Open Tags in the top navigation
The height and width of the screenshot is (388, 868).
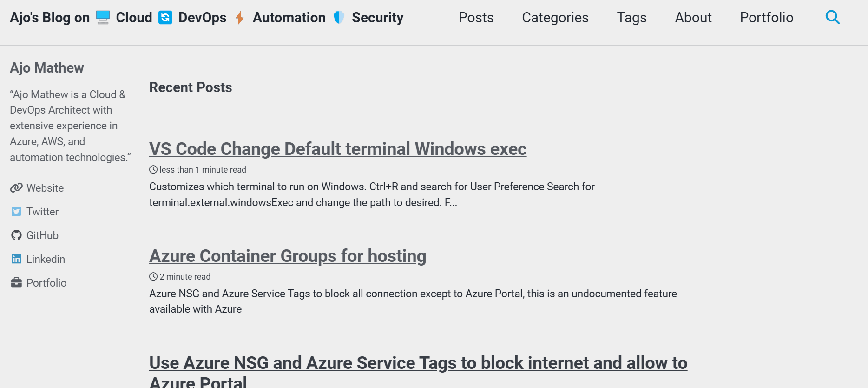click(x=631, y=18)
